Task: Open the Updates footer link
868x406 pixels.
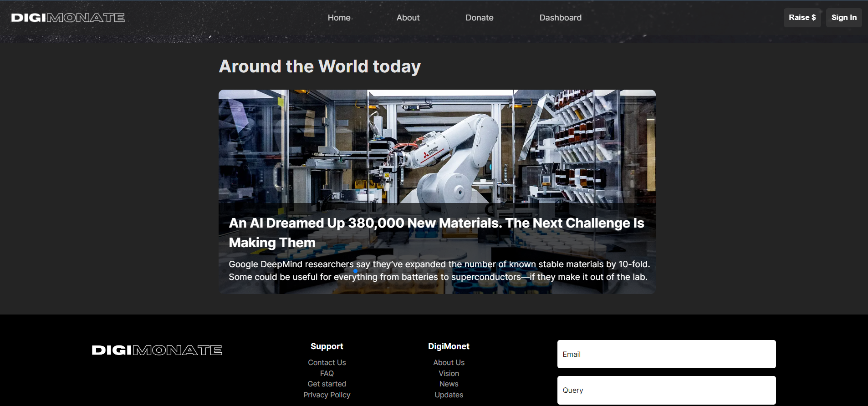Action: (449, 395)
